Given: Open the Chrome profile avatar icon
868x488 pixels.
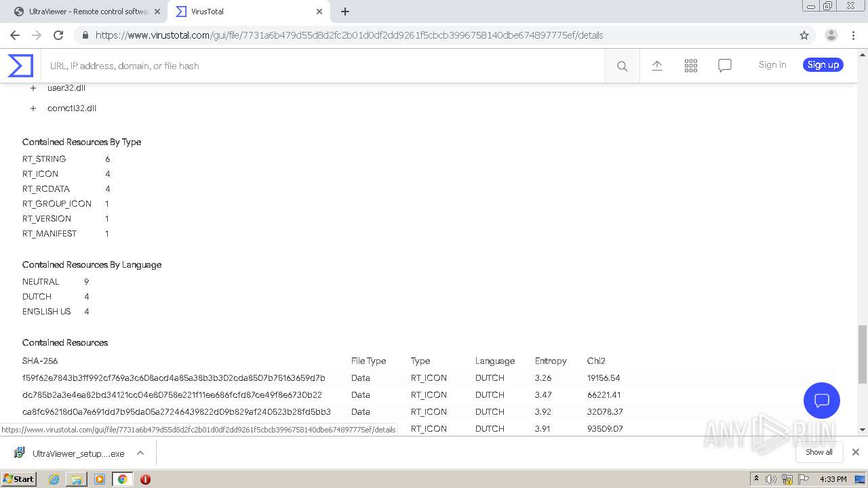Looking at the screenshot, I should 831,35.
